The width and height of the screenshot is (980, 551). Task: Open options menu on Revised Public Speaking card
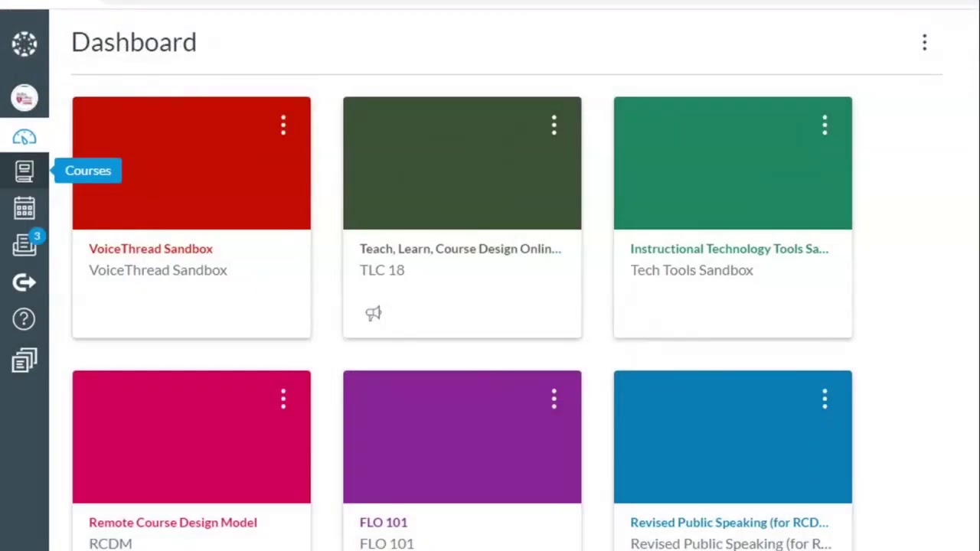click(825, 399)
